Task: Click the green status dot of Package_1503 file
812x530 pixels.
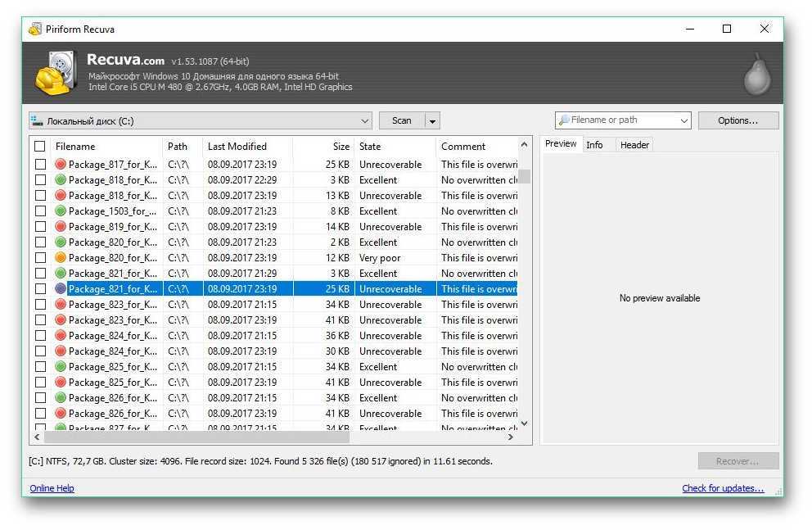Action: [x=60, y=211]
